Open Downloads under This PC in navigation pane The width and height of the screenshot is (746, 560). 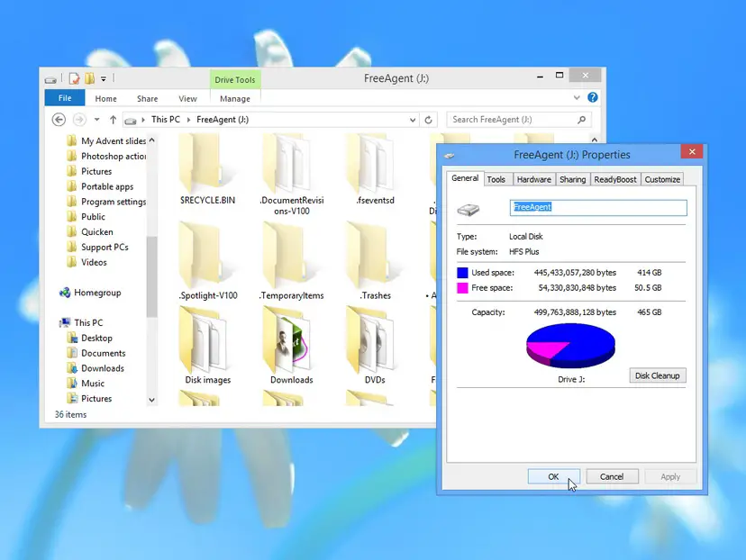[96, 368]
